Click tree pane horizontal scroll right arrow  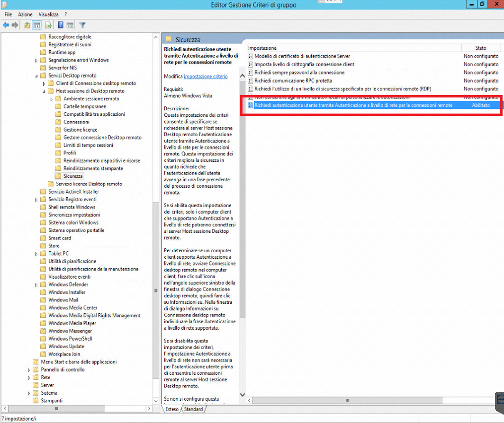tap(149, 408)
